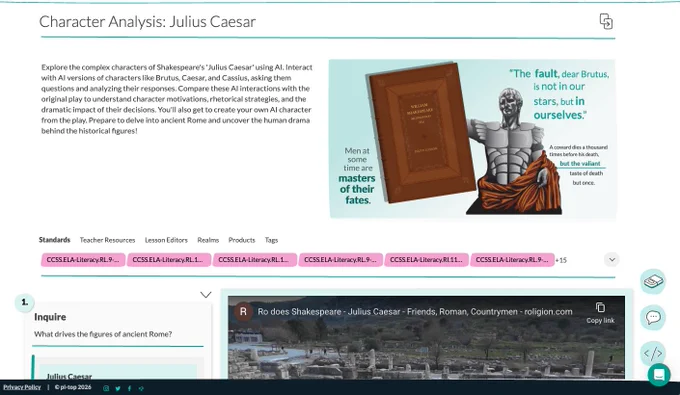This screenshot has width=680, height=395.
Task: Select the Tags tab
Action: pos(271,240)
